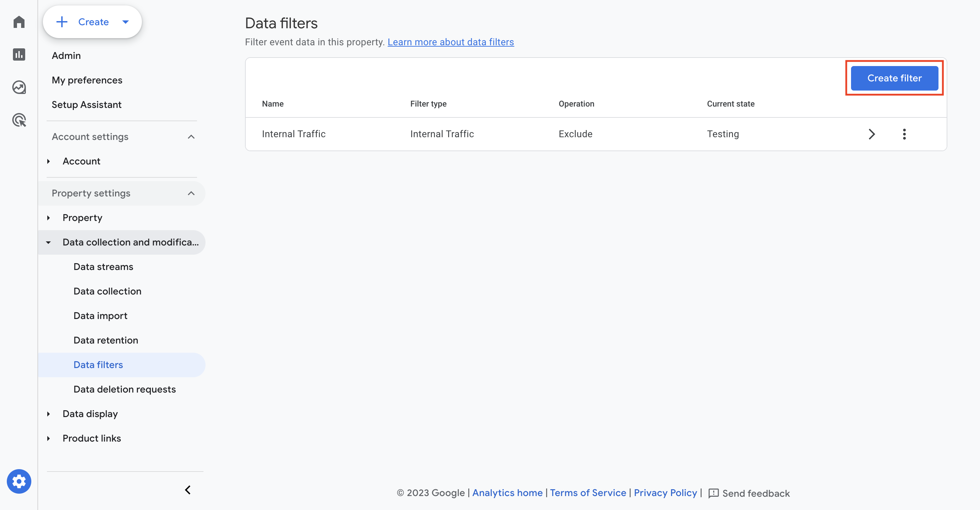This screenshot has width=980, height=510.
Task: Open Data import page
Action: pos(100,316)
